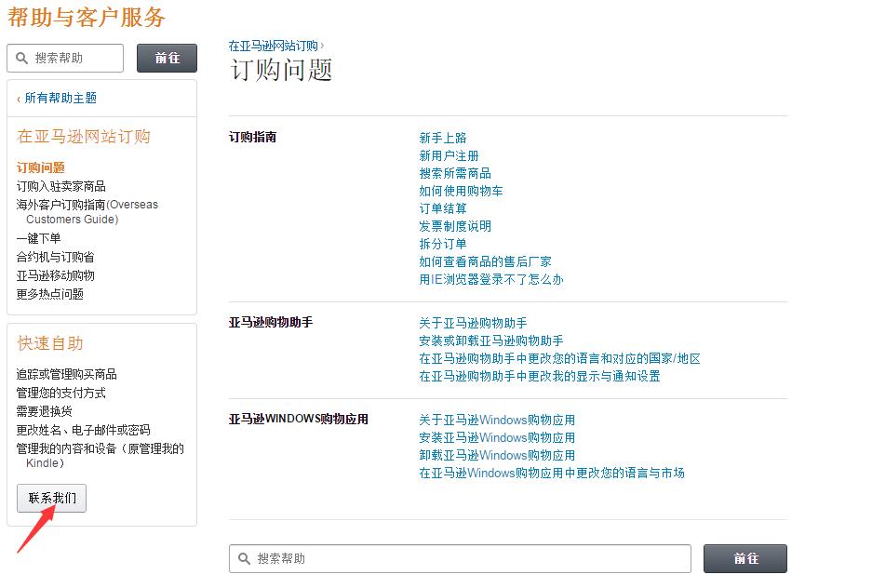
Task: Open 更改姓名、电子邮件或密码 link
Action: [x=83, y=430]
